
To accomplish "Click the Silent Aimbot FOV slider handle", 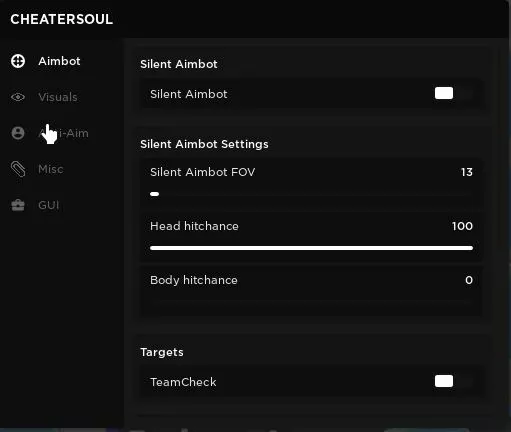I will click(x=155, y=194).
